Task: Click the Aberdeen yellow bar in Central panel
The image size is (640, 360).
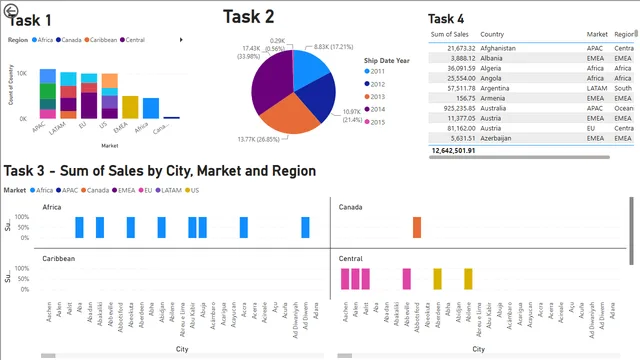Action: [437, 279]
